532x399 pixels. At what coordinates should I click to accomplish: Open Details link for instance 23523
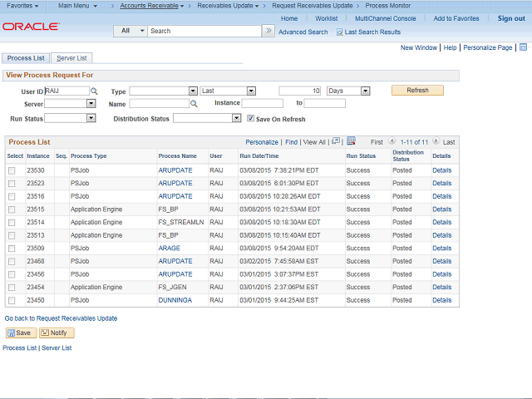click(441, 183)
